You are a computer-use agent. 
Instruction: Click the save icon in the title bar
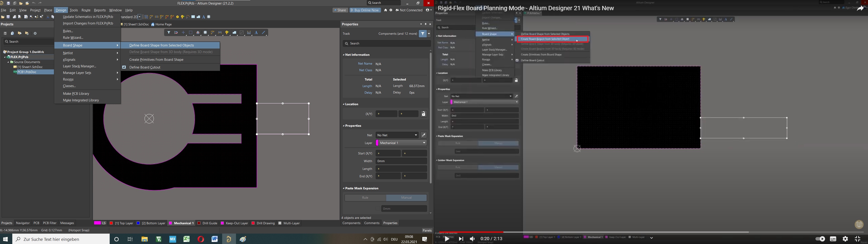tap(8, 3)
